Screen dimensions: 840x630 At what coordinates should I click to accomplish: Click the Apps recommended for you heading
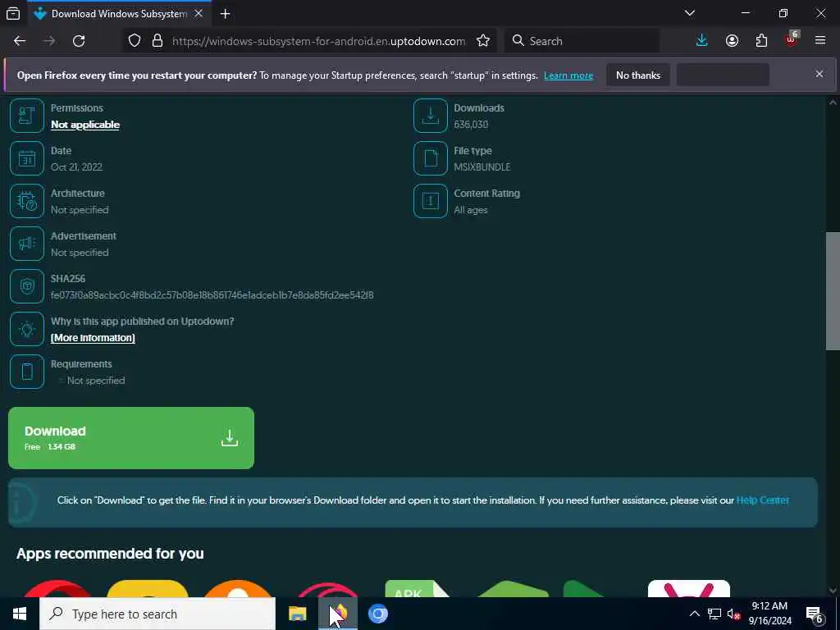[110, 554]
